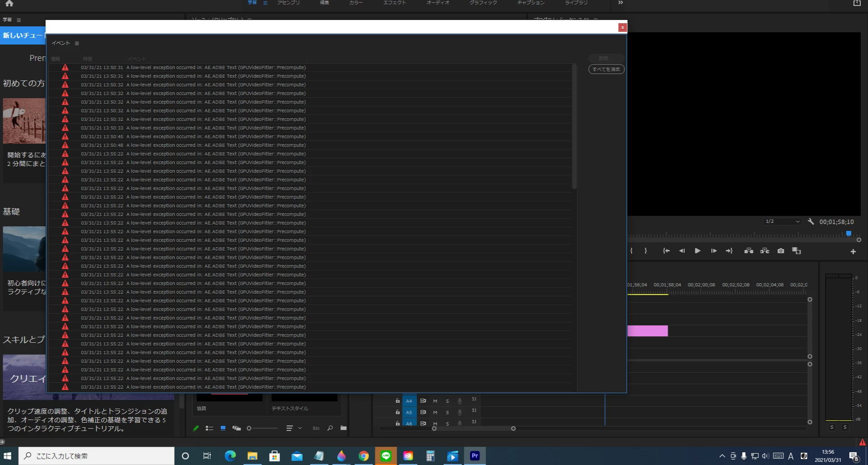Click the Quick Export share icon
Screen dimensions: 868x465
[857, 3]
